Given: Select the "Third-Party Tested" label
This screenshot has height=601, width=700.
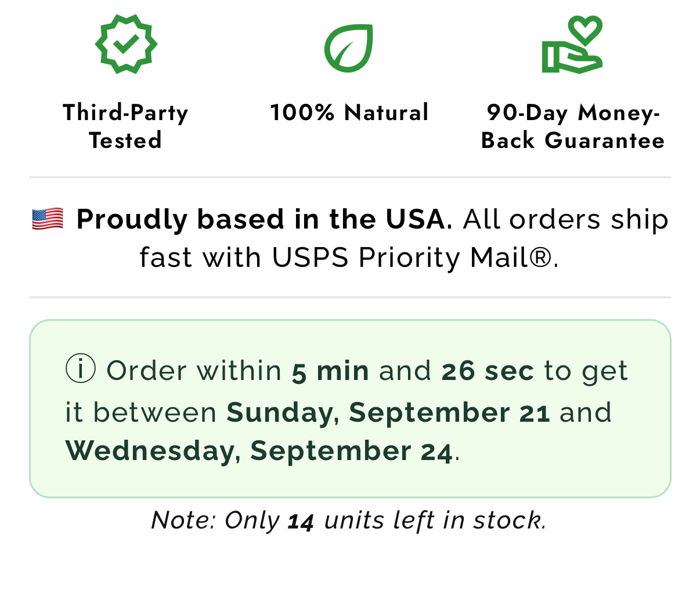Looking at the screenshot, I should [125, 126].
